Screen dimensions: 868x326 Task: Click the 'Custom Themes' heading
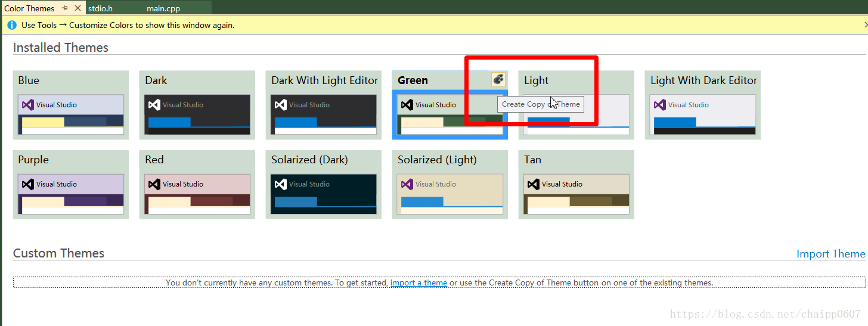pos(58,253)
